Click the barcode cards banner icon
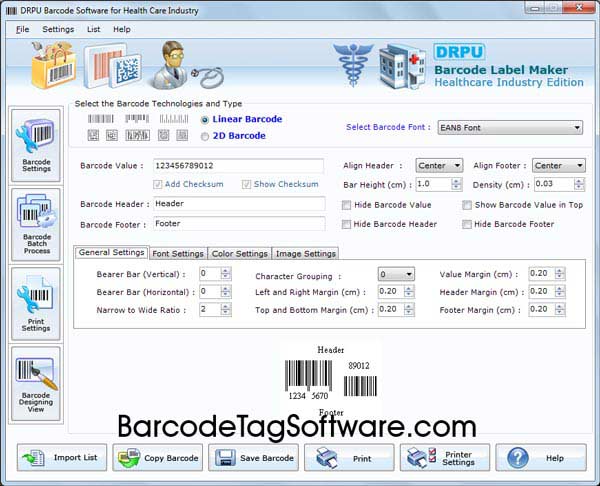 (x=113, y=66)
